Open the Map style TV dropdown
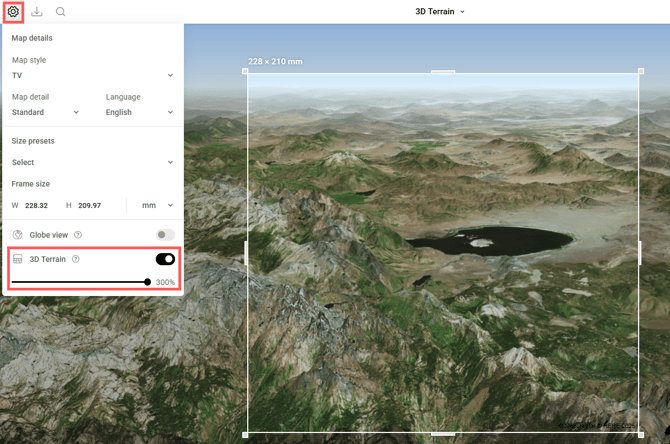Screen dimensions: 670x444 (x=92, y=75)
